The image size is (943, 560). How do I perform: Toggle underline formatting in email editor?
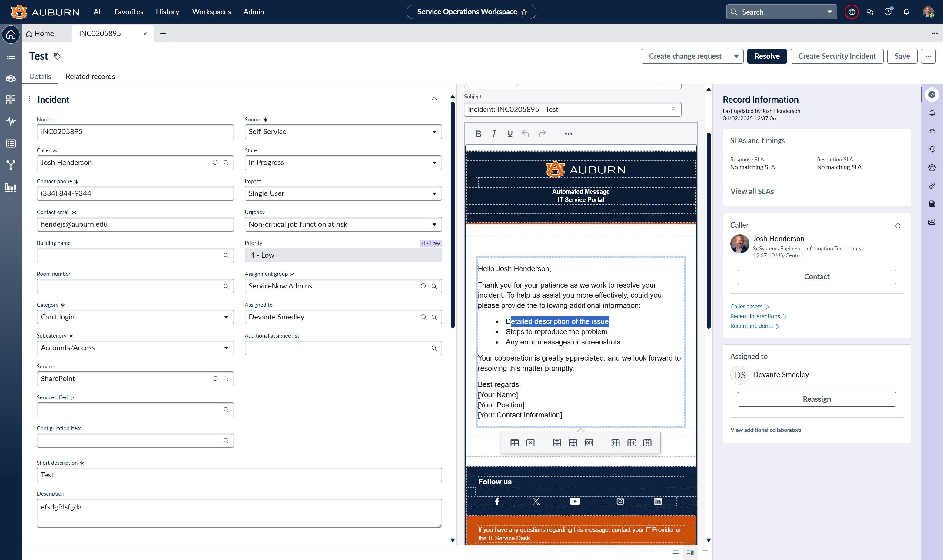510,133
